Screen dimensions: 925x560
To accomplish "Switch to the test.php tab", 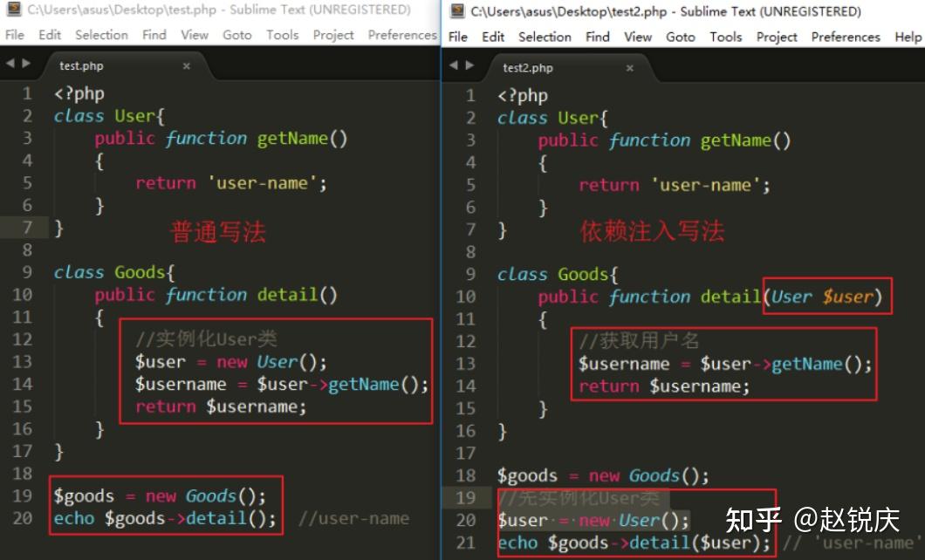I will (x=80, y=65).
